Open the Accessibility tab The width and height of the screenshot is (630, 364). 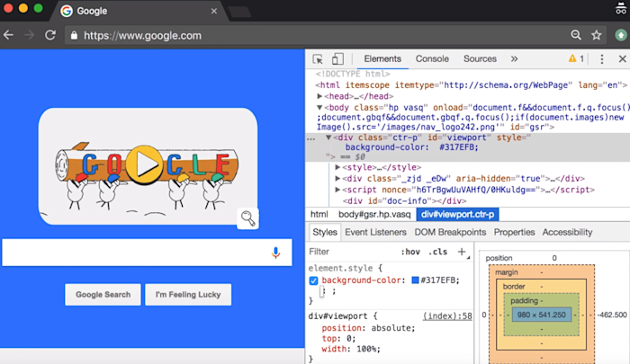[567, 233]
